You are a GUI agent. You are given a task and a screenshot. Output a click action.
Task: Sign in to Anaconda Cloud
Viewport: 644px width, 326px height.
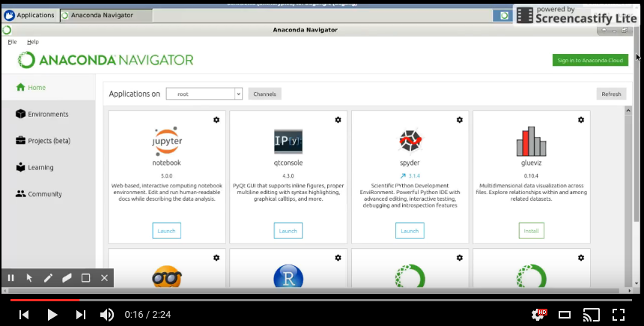pos(590,60)
